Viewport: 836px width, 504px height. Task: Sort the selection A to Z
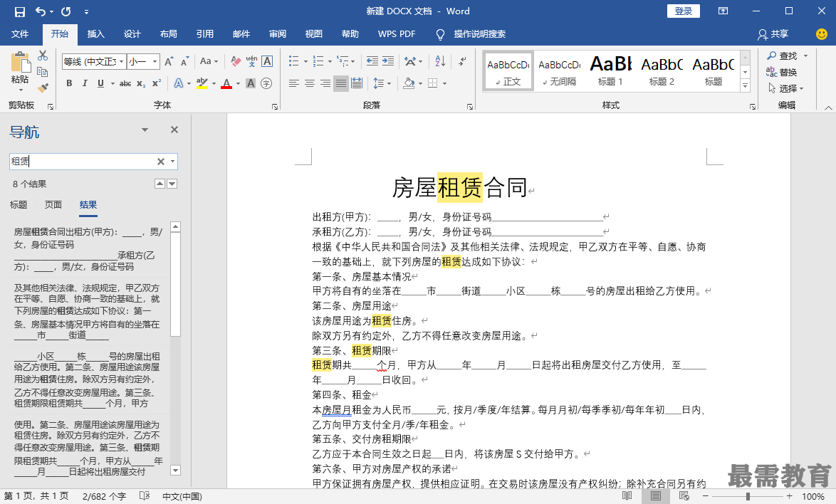[x=440, y=61]
